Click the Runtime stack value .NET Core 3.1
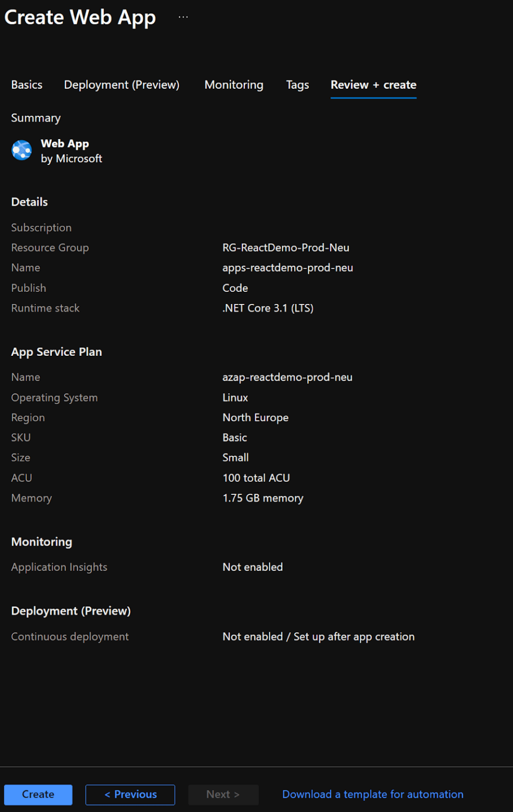This screenshot has width=513, height=812. click(268, 308)
